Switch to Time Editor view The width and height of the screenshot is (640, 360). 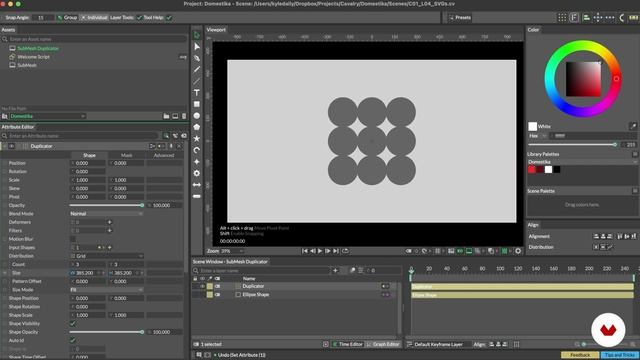pos(347,344)
